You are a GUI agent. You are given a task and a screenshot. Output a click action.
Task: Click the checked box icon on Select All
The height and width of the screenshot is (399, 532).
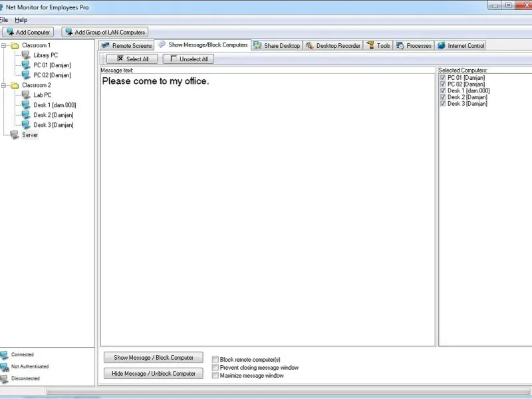(x=120, y=59)
